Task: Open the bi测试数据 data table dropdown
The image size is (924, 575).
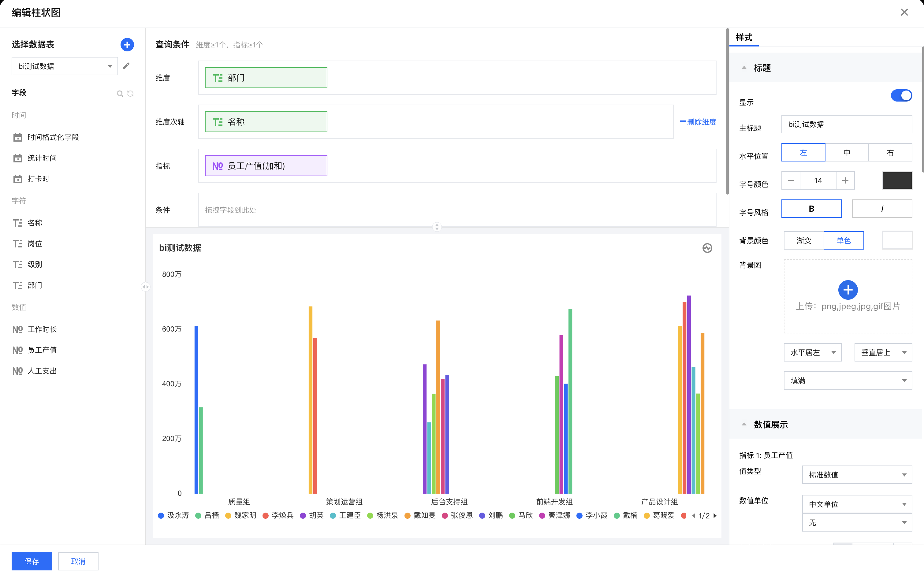Action: pyautogui.click(x=65, y=66)
